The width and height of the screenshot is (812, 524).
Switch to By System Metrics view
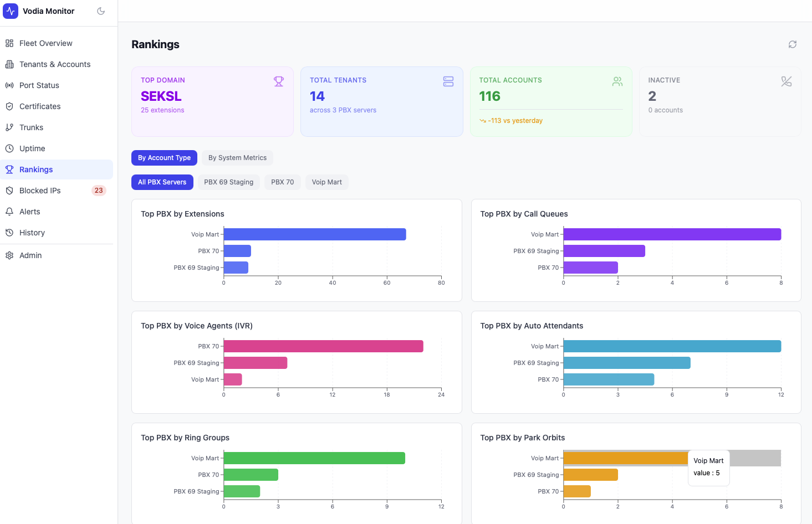point(237,158)
